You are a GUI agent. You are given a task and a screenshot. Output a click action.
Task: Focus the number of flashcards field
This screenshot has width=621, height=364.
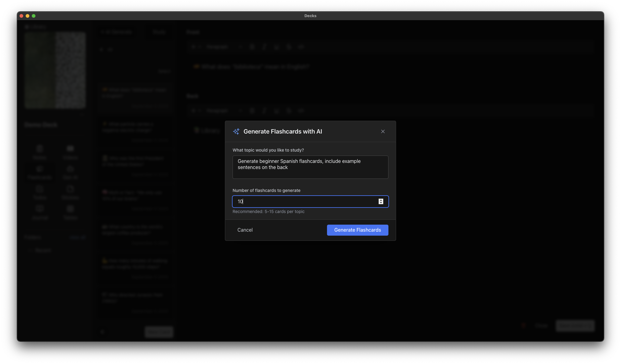[306, 201]
